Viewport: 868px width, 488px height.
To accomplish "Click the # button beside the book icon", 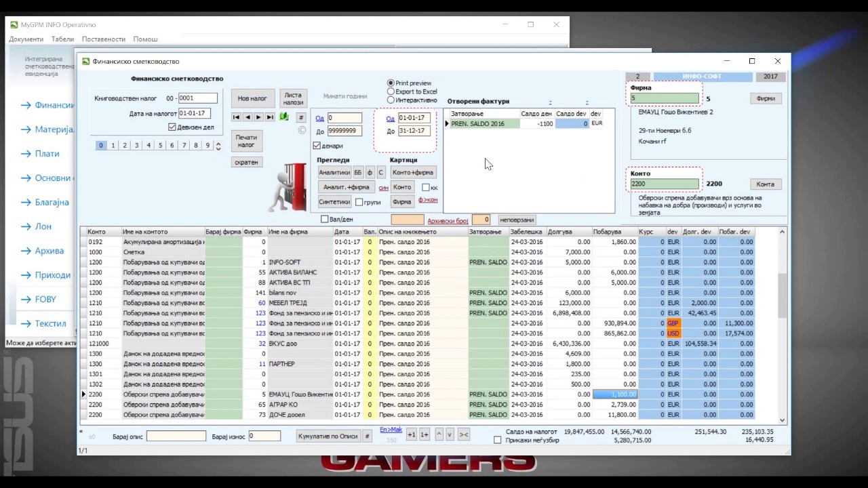I will (x=302, y=118).
